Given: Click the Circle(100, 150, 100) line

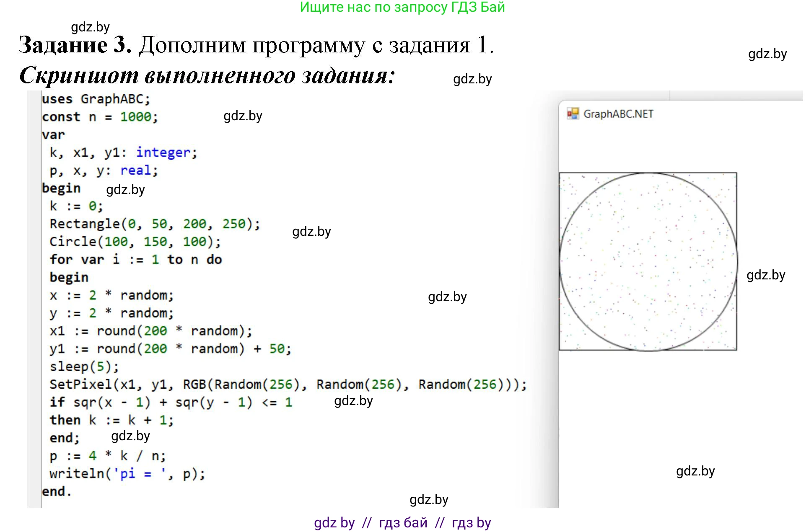Looking at the screenshot, I should tap(135, 242).
